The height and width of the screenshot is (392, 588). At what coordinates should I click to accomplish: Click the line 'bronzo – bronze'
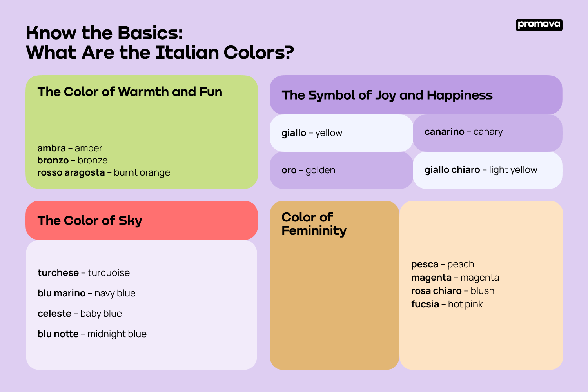pos(73,160)
